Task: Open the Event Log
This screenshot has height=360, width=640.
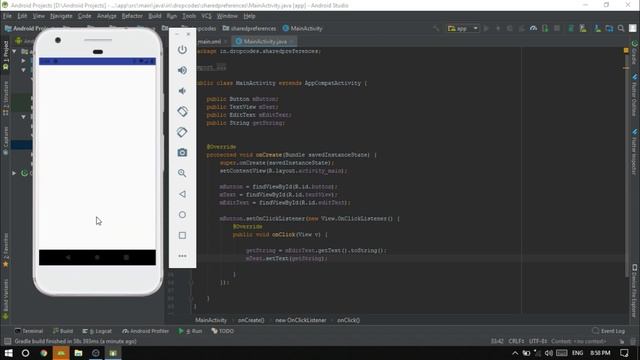Action: (x=609, y=331)
